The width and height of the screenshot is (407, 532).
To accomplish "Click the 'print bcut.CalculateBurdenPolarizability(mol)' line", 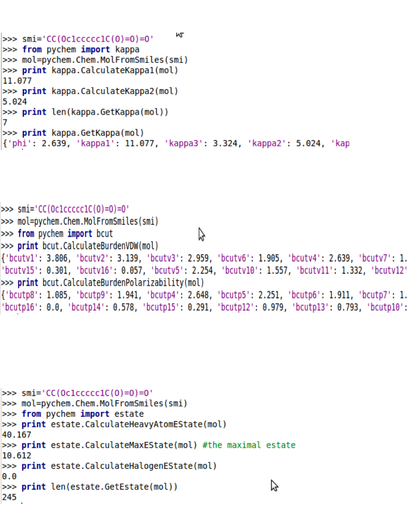I will 111,283.
